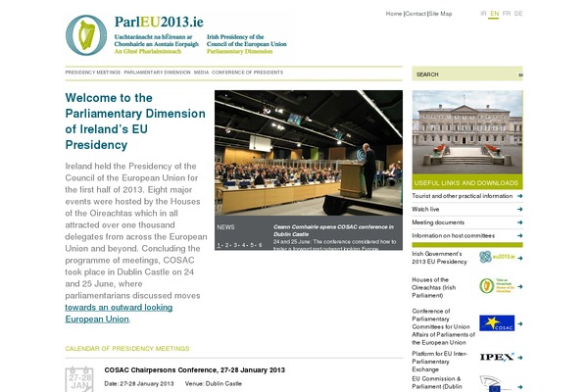Select the EN language option
588x392 pixels.
point(495,14)
